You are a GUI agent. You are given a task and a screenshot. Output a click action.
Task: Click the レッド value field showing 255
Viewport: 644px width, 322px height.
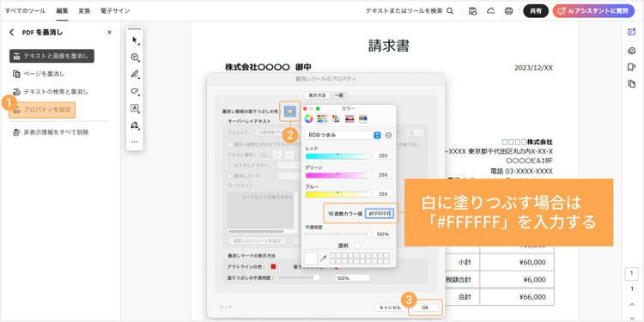(x=383, y=156)
